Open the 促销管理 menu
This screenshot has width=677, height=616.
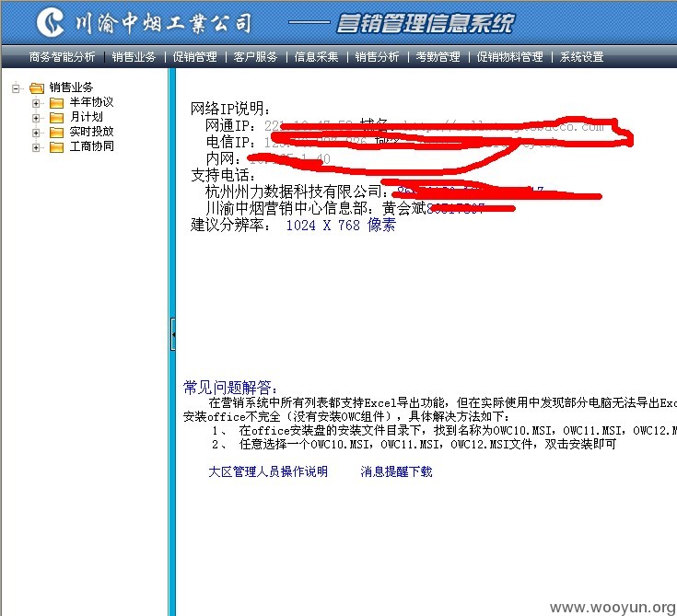194,56
